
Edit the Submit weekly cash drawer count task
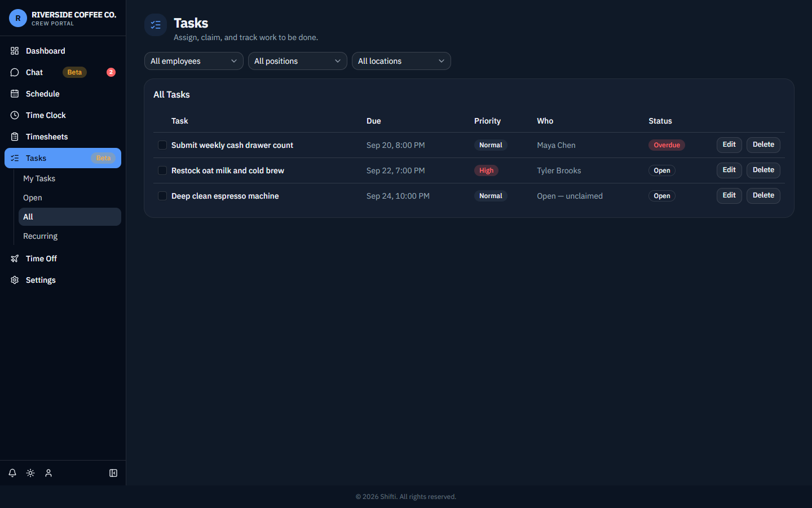click(729, 144)
